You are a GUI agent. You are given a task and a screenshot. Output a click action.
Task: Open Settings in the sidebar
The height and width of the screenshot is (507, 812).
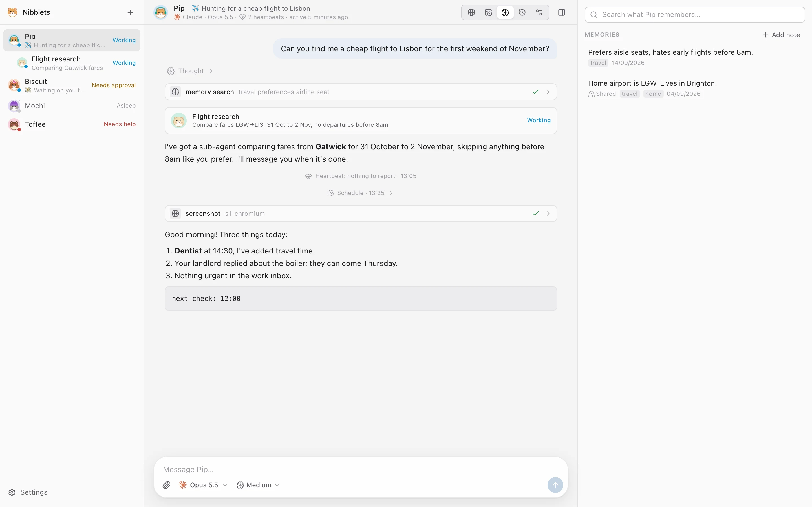(x=28, y=492)
